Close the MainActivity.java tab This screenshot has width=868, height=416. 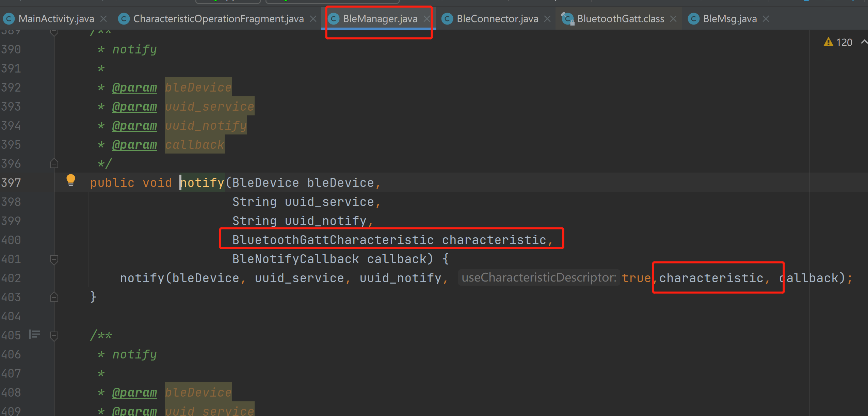click(103, 19)
